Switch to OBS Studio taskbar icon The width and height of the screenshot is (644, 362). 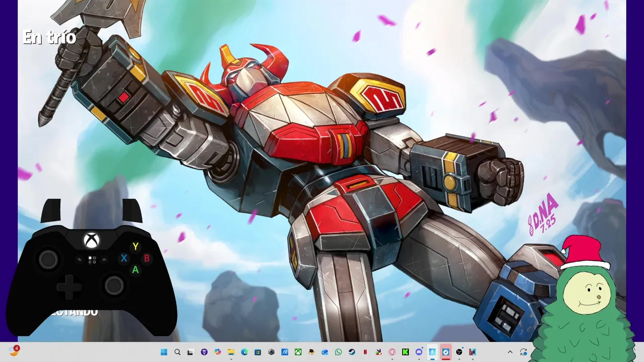click(x=459, y=352)
